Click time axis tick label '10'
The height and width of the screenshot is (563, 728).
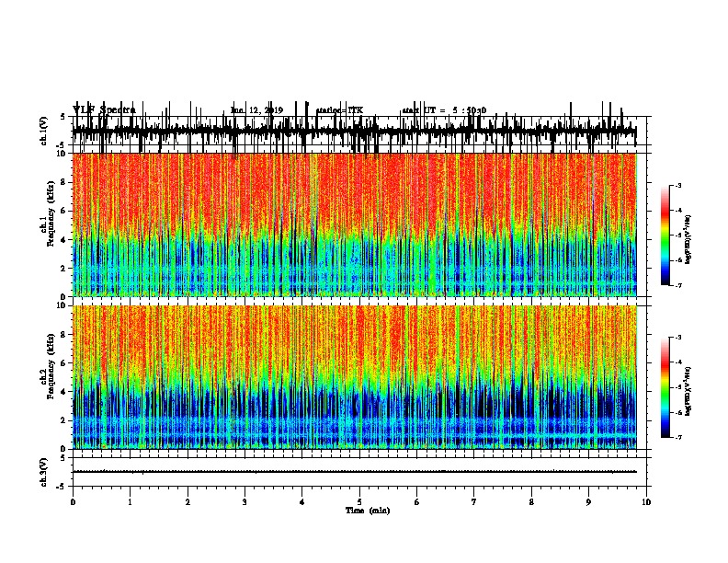(646, 502)
